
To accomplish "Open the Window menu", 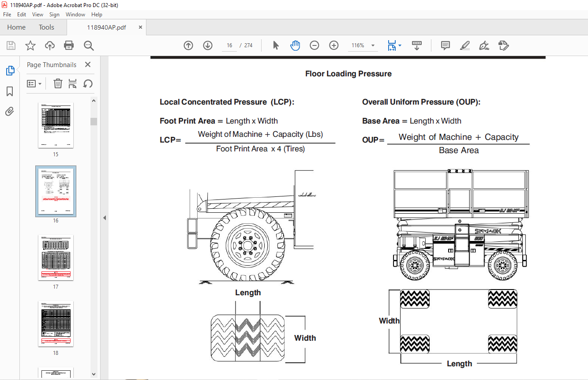I will click(x=75, y=15).
